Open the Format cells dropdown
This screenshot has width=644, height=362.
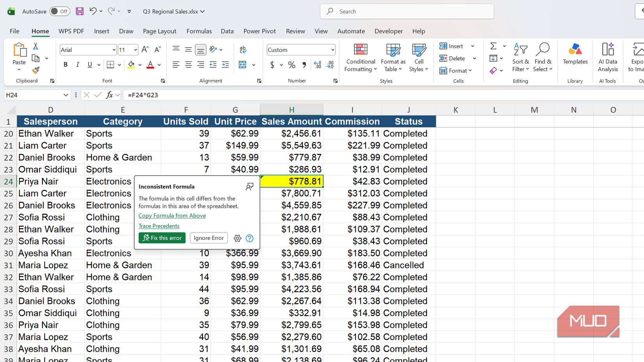pyautogui.click(x=455, y=71)
